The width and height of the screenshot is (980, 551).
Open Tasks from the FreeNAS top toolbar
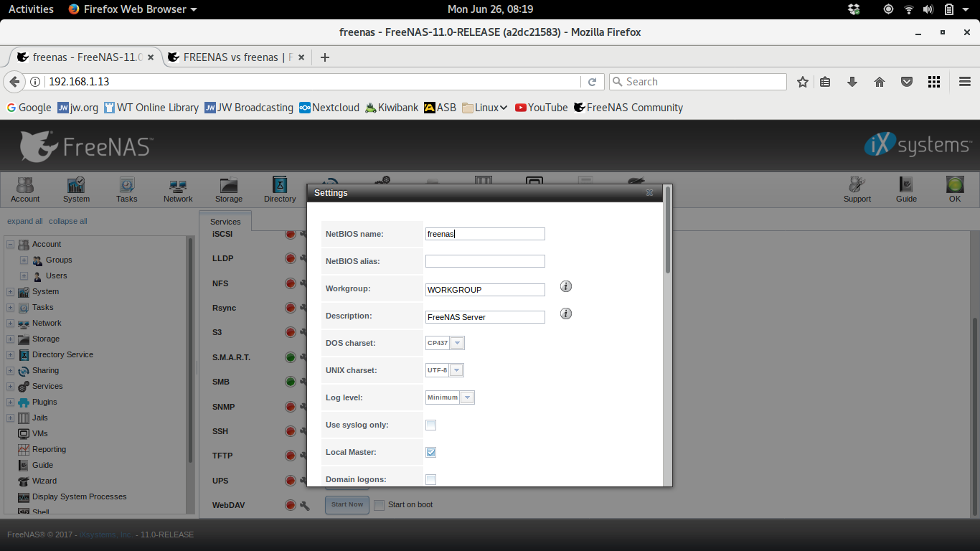(x=127, y=190)
